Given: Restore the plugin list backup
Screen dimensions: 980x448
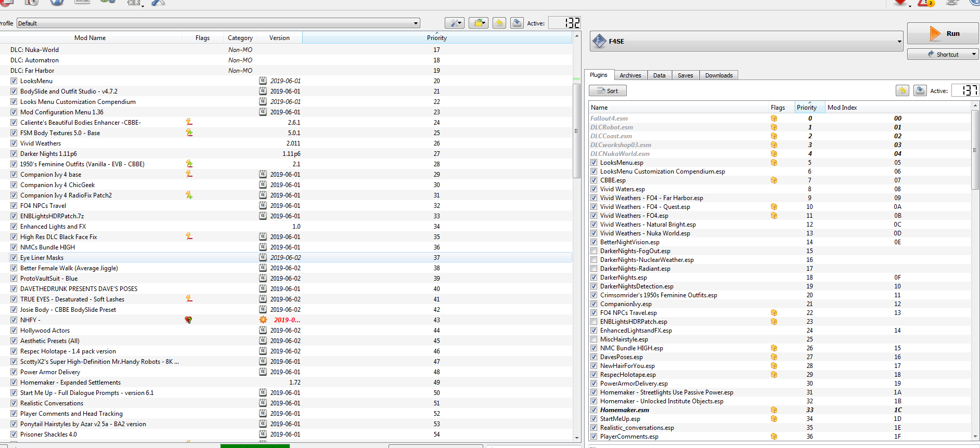Looking at the screenshot, I should point(902,90).
